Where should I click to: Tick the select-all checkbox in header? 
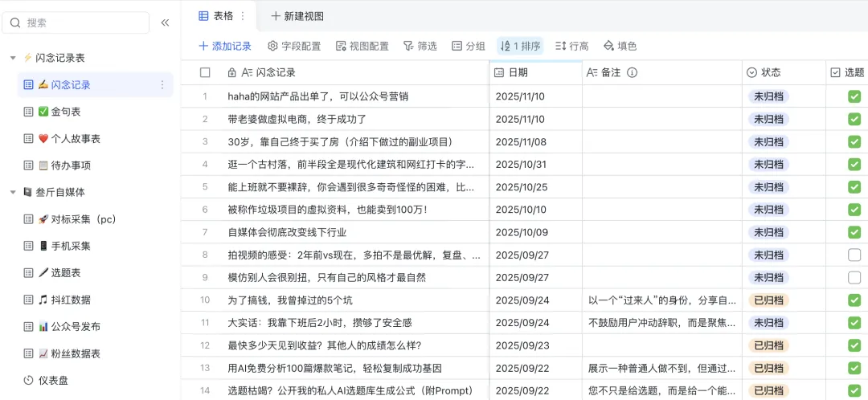click(205, 72)
